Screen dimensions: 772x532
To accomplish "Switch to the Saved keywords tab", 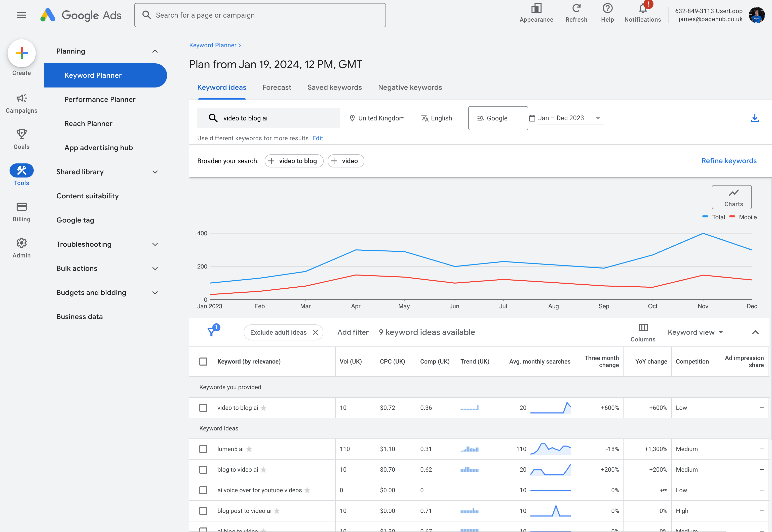I will coord(335,87).
